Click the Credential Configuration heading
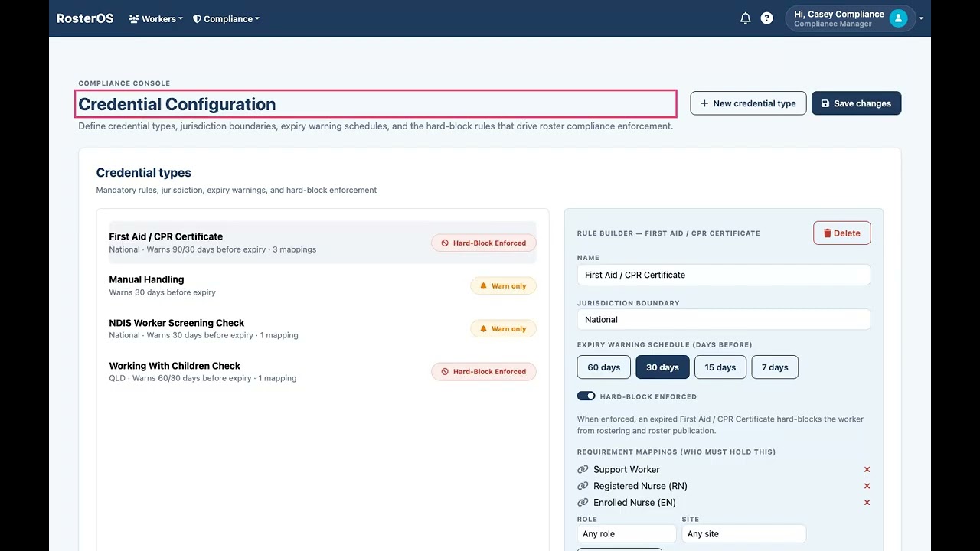Viewport: 980px width, 551px height. [x=177, y=104]
